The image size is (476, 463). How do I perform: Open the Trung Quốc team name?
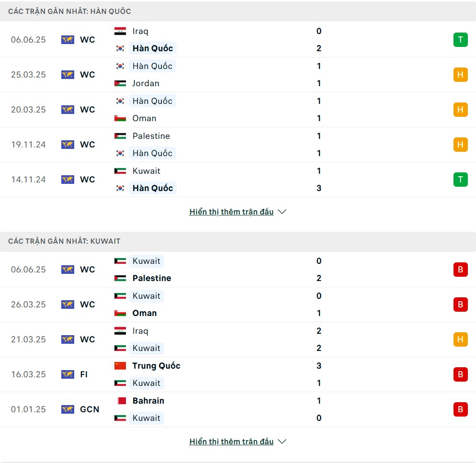tap(156, 366)
